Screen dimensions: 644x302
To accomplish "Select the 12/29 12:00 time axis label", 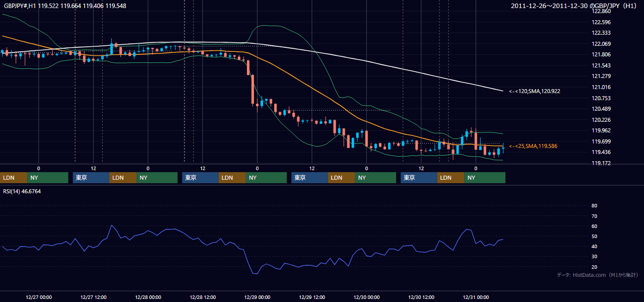I will pos(312,297).
